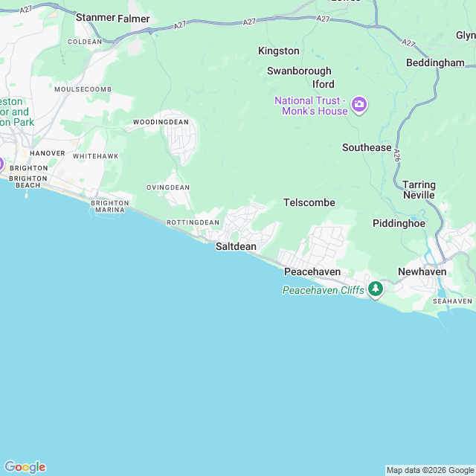Screen dimensions: 476x476
Task: Click the WOODINGDEAN neighbourhood label
Action: coord(161,122)
